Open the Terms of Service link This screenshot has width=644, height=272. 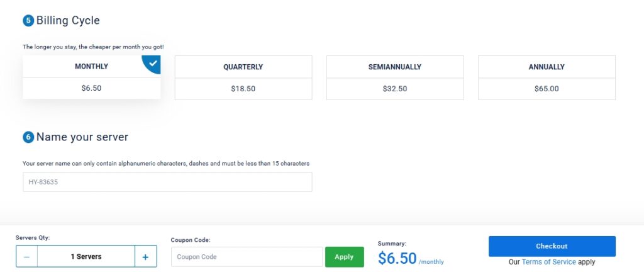pos(548,262)
